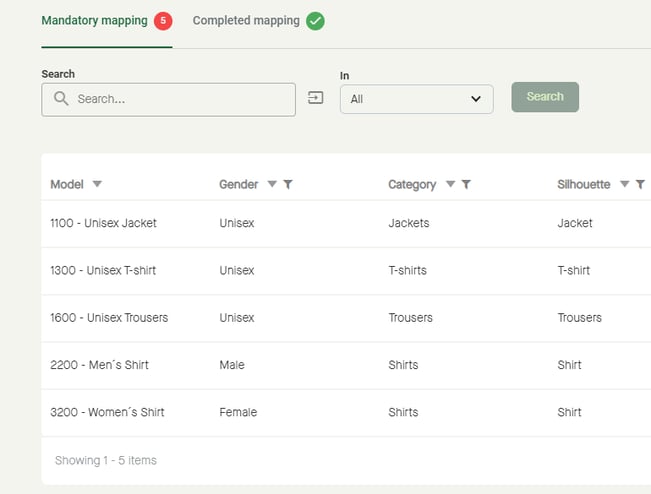
Task: Open the 'In' dropdown set to All
Action: click(x=416, y=99)
